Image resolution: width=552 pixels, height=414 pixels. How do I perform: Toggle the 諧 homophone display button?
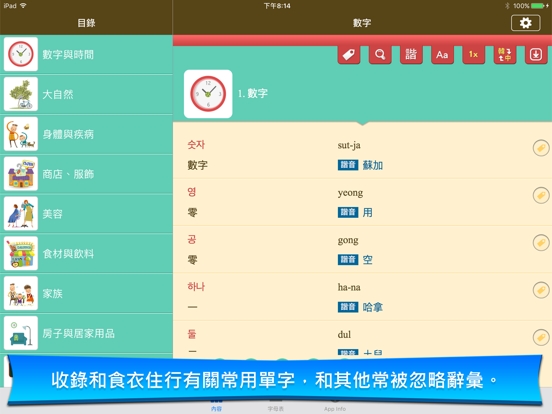[411, 55]
